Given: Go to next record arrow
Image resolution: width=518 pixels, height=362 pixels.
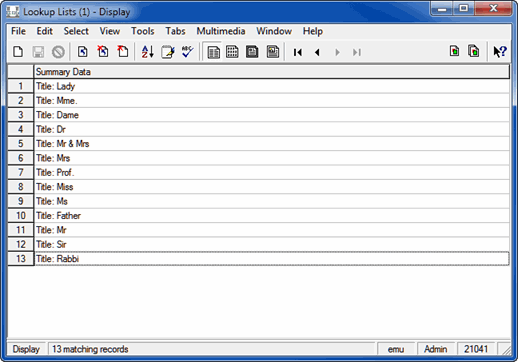Looking at the screenshot, I should pyautogui.click(x=337, y=52).
